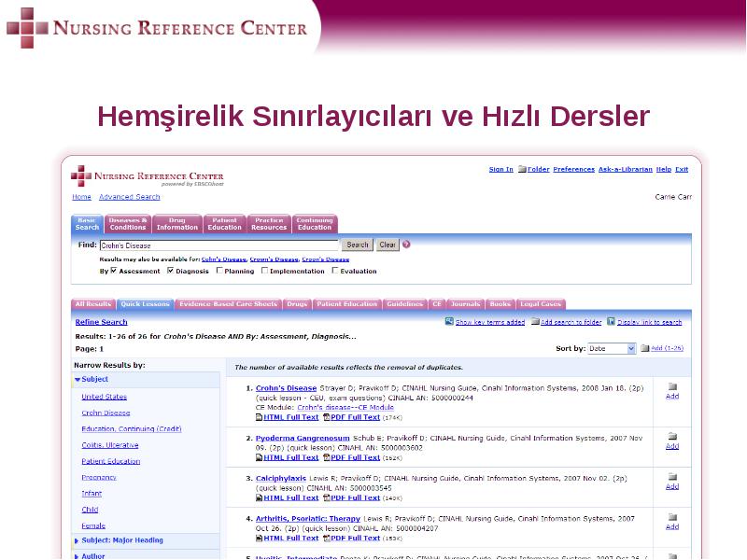
Task: Click the Show key terms added icon
Action: tap(449, 321)
